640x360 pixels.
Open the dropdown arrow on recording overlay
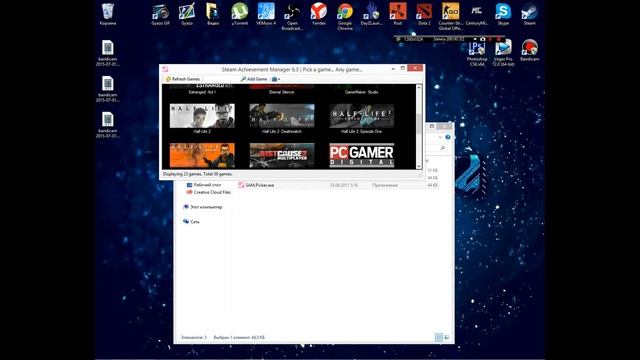[475, 39]
